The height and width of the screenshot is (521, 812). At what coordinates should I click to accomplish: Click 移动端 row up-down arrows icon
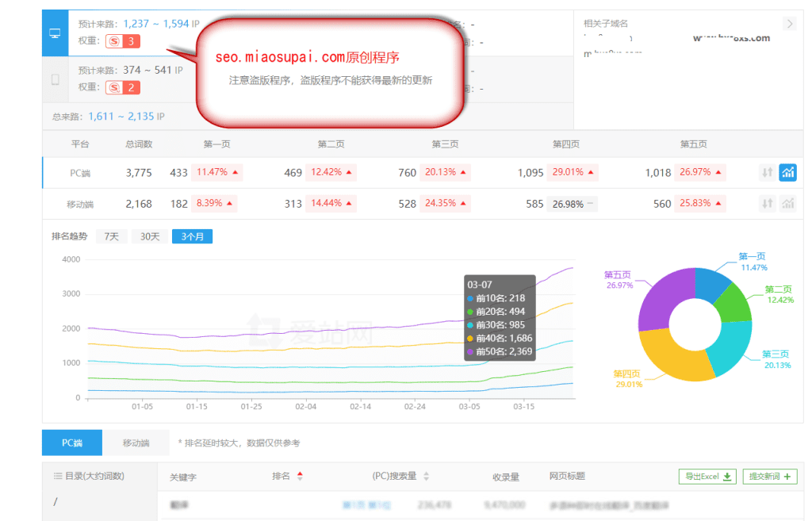[x=767, y=204]
